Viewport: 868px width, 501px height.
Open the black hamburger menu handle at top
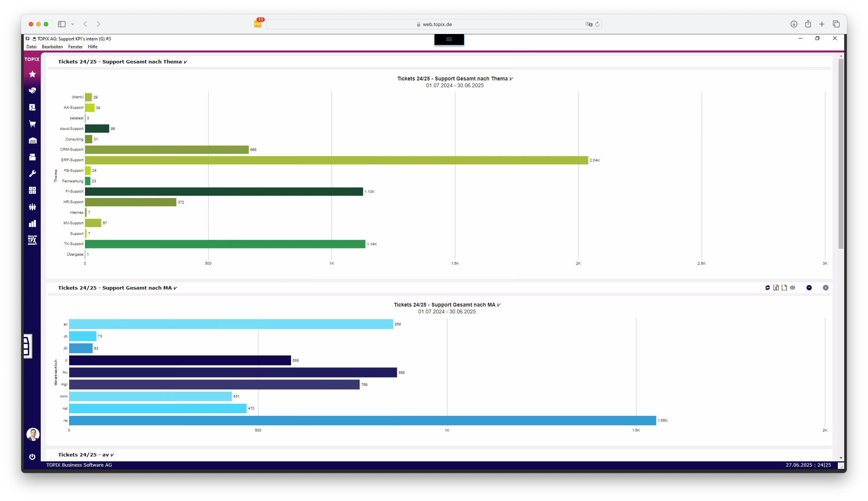[449, 39]
